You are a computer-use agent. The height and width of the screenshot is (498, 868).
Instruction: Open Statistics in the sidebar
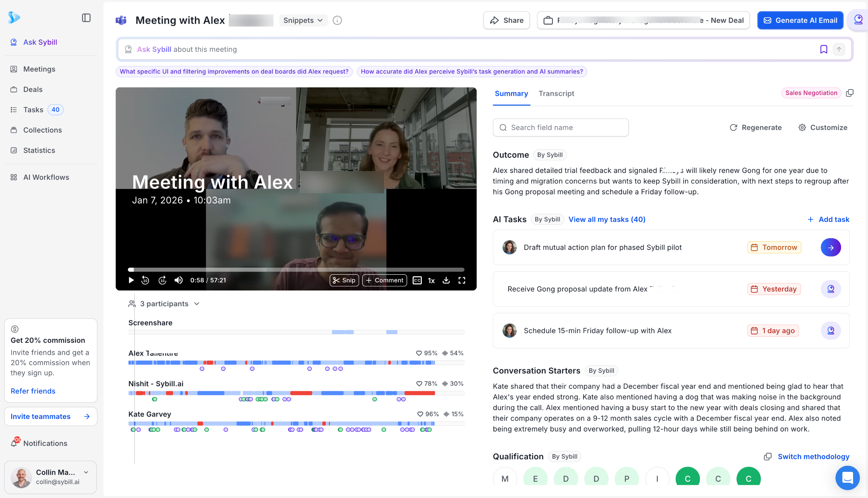39,150
